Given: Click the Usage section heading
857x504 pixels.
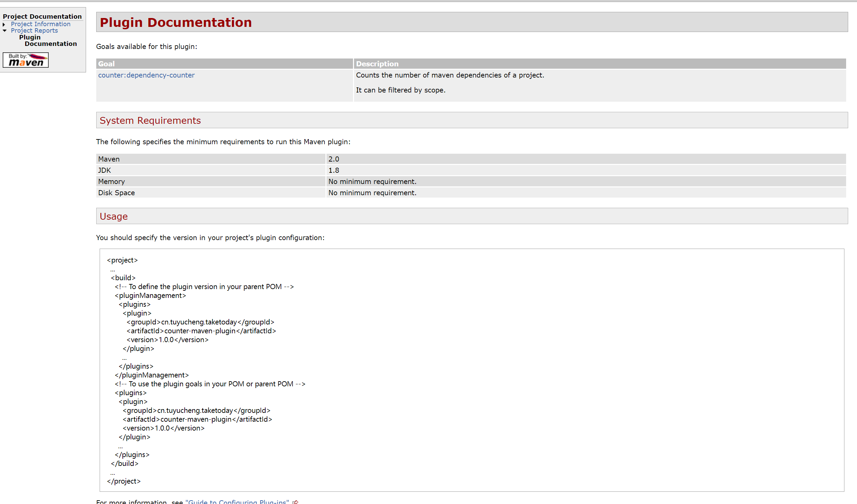Looking at the screenshot, I should pyautogui.click(x=114, y=216).
